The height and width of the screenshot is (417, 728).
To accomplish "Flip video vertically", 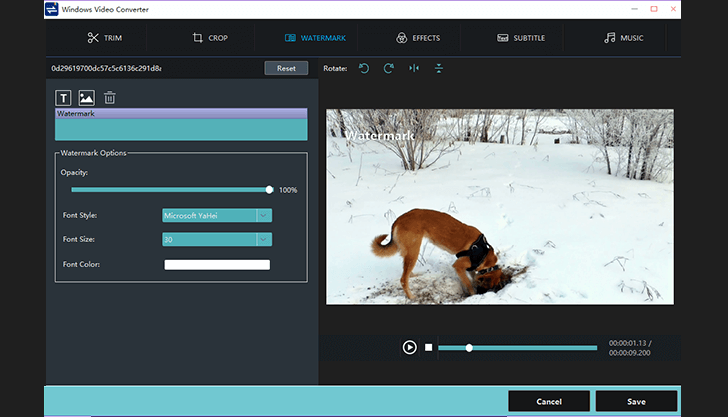I will tap(439, 69).
